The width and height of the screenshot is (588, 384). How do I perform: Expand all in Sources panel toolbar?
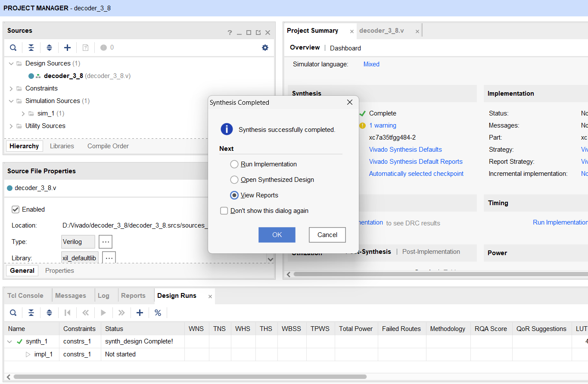(x=49, y=48)
